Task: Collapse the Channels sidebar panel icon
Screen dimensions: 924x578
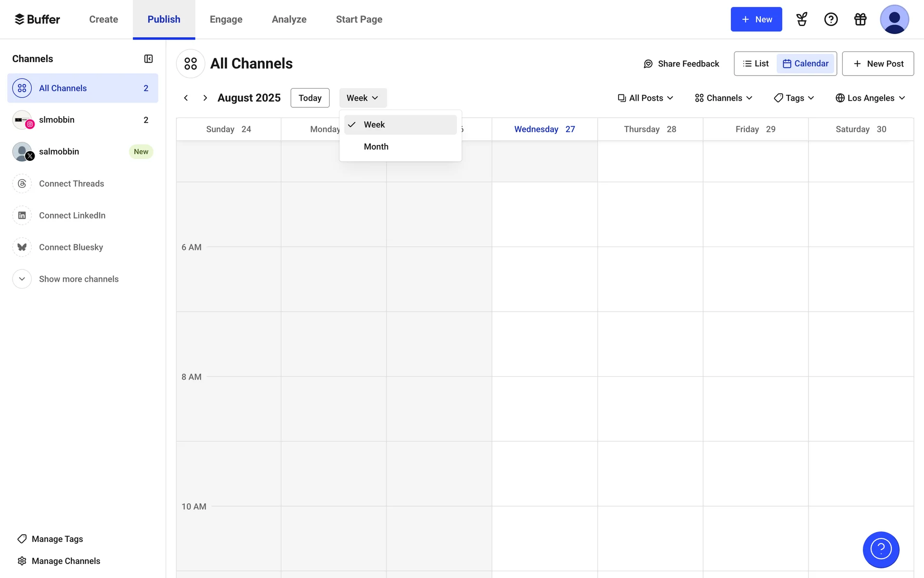Action: 148,59
